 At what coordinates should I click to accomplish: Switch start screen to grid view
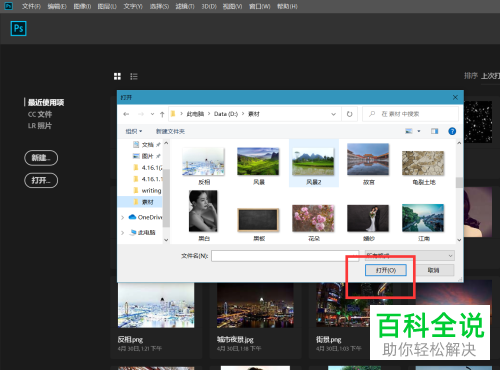point(117,76)
